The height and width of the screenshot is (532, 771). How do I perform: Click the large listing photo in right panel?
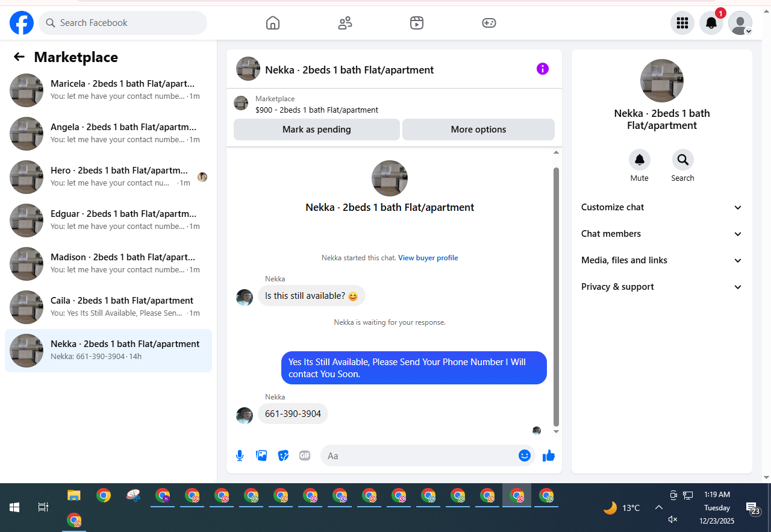click(x=662, y=81)
